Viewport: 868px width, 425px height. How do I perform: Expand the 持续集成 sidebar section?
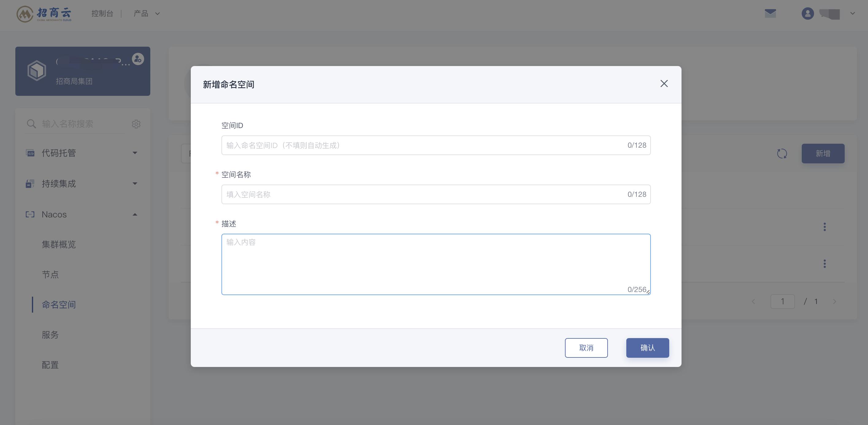click(x=83, y=184)
